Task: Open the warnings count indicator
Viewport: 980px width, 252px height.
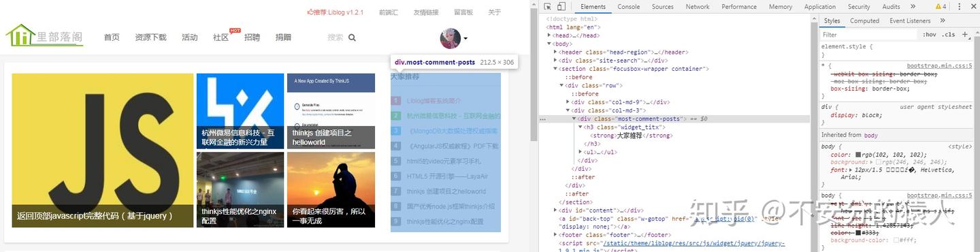Action: click(x=941, y=7)
